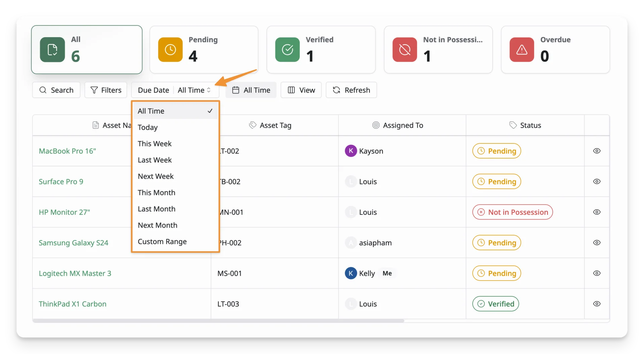
Task: Choose Last Month option
Action: coord(175,209)
